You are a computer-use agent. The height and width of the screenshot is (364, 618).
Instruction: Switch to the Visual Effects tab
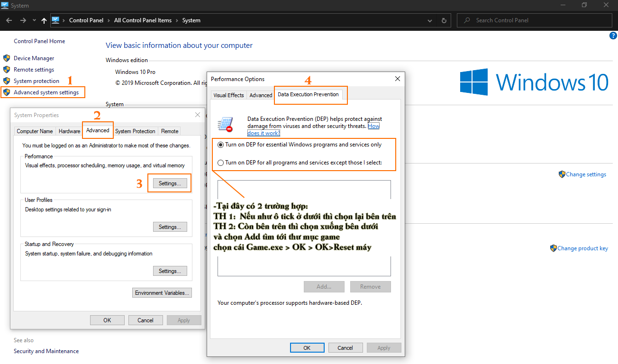click(x=228, y=95)
